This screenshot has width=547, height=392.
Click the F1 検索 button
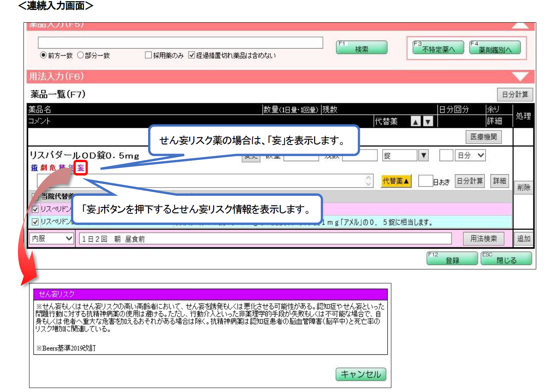coord(361,48)
